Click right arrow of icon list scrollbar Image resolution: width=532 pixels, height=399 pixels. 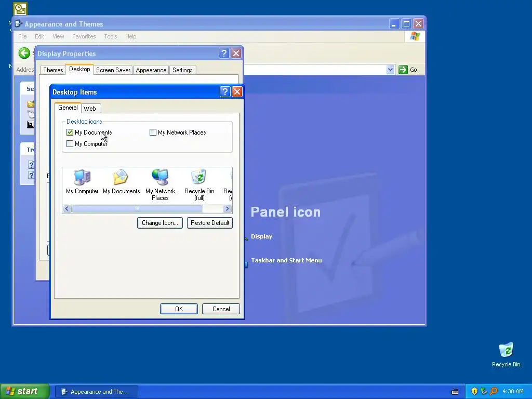pos(228,209)
